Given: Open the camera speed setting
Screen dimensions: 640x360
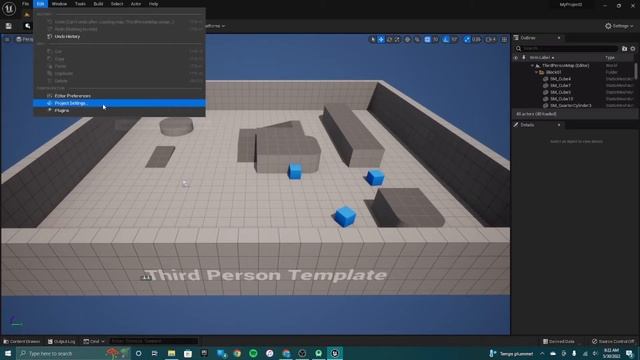Looking at the screenshot, I should 491,39.
